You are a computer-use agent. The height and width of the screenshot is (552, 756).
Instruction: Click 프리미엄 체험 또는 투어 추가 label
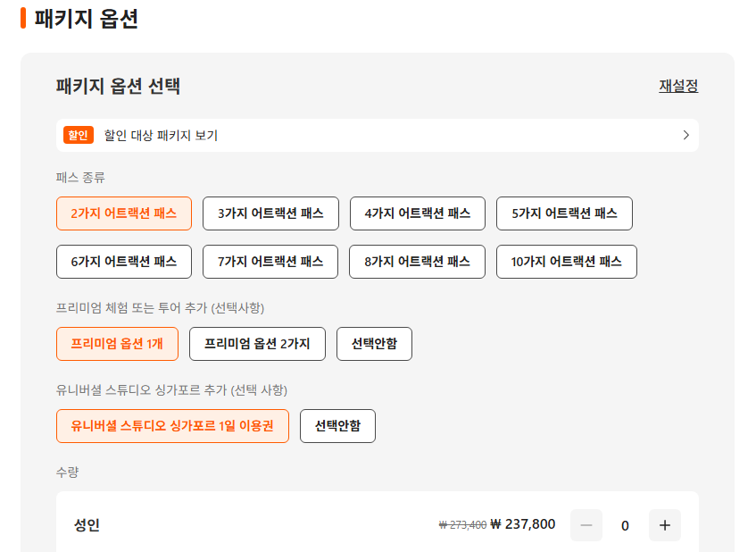click(x=160, y=308)
